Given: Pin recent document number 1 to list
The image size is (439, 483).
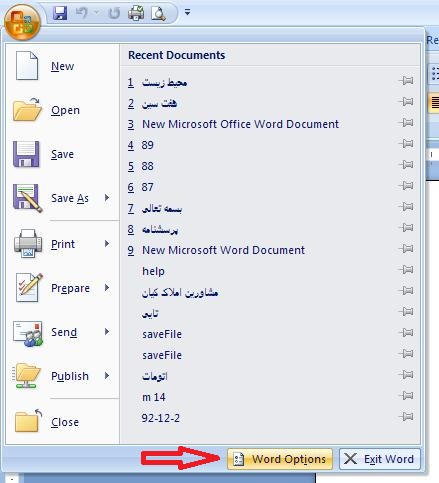Looking at the screenshot, I should click(x=406, y=80).
